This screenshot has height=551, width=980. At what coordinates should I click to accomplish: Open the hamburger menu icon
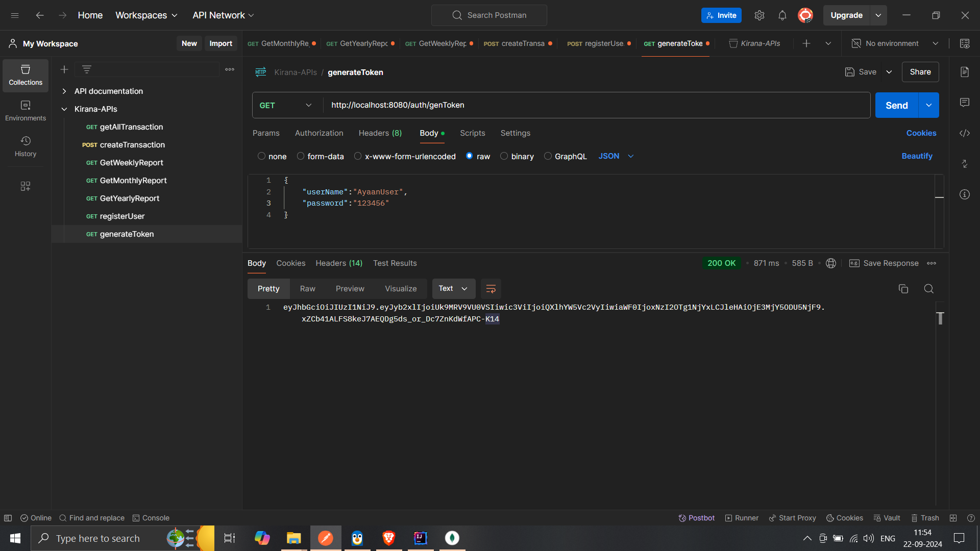click(15, 15)
